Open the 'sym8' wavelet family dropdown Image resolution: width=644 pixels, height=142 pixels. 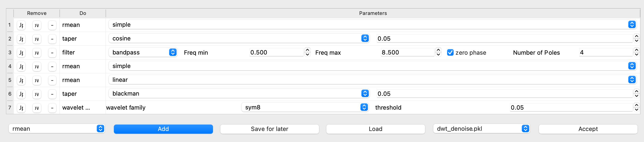[305, 107]
